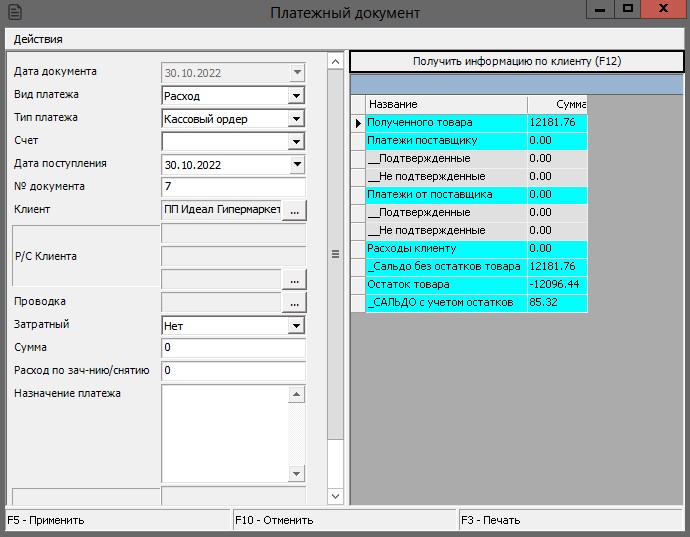
Task: Expand the Вид платежа dropdown
Action: click(x=295, y=96)
